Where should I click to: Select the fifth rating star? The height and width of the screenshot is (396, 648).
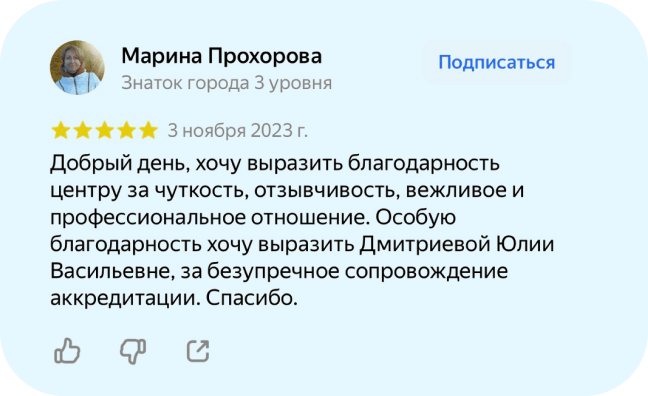148,130
